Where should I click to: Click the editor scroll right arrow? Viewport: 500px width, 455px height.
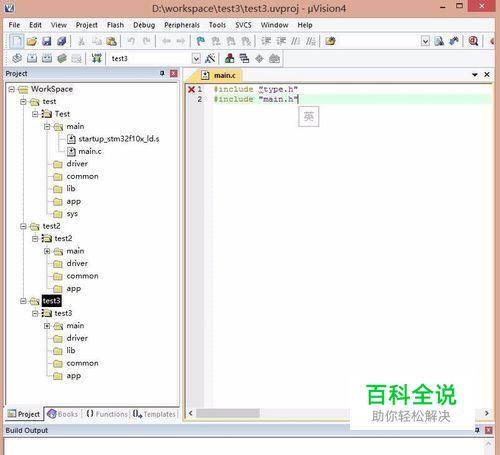(x=487, y=413)
